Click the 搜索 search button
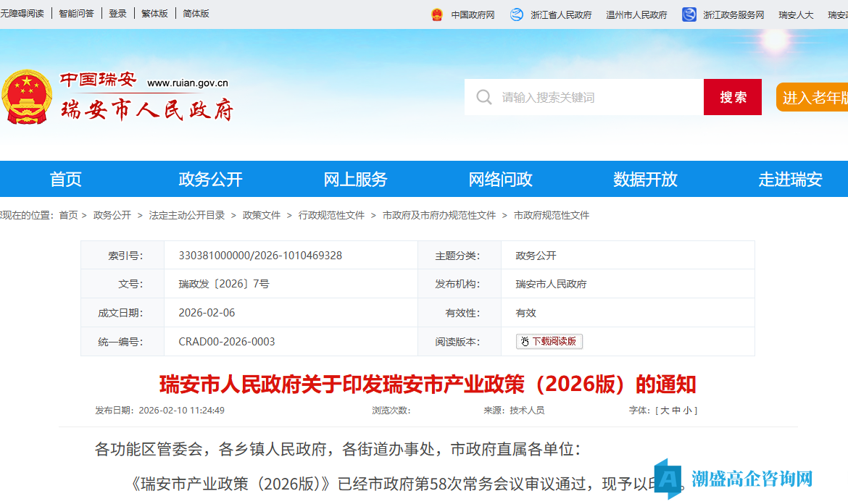848x504 pixels. [x=732, y=96]
